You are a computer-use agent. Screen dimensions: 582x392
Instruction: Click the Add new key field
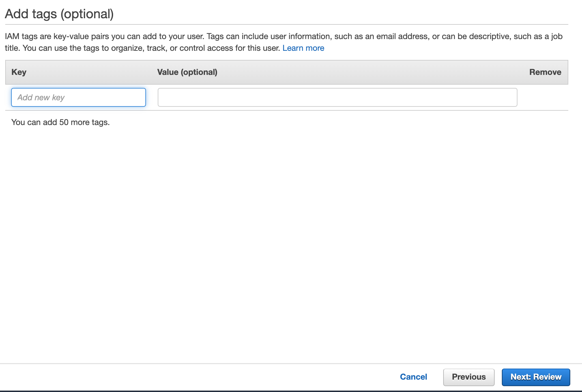[78, 97]
